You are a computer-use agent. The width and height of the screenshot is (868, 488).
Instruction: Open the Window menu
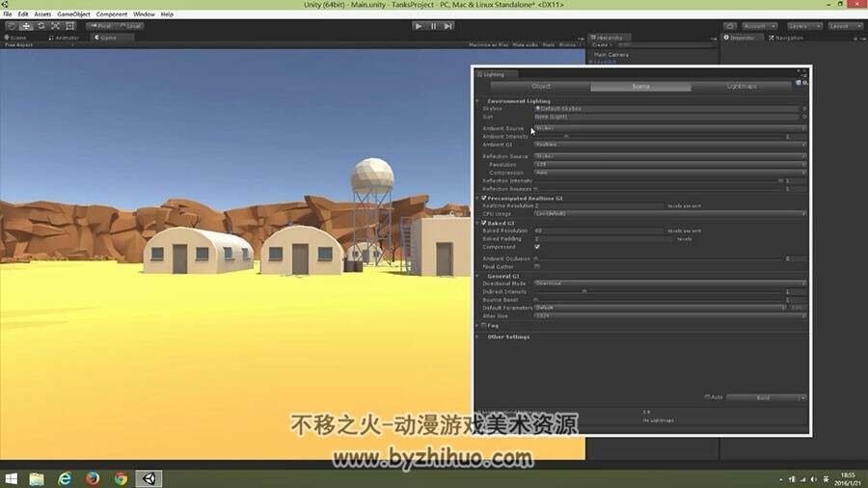(144, 14)
